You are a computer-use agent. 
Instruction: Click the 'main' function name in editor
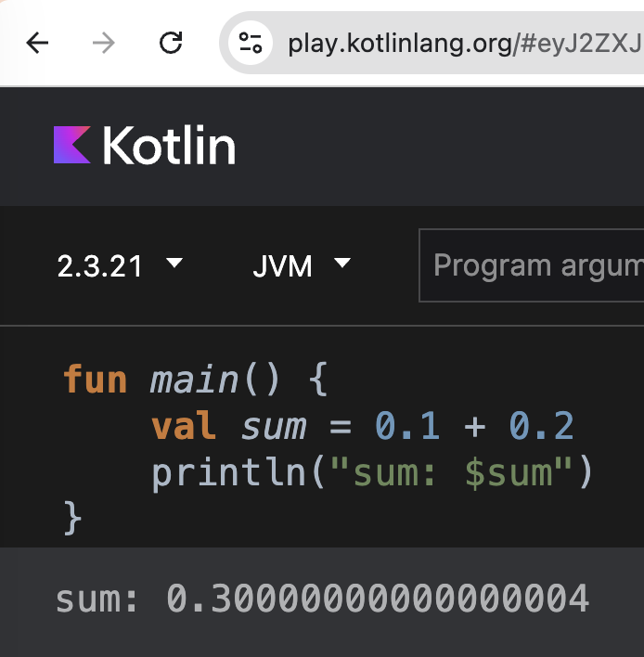195,380
